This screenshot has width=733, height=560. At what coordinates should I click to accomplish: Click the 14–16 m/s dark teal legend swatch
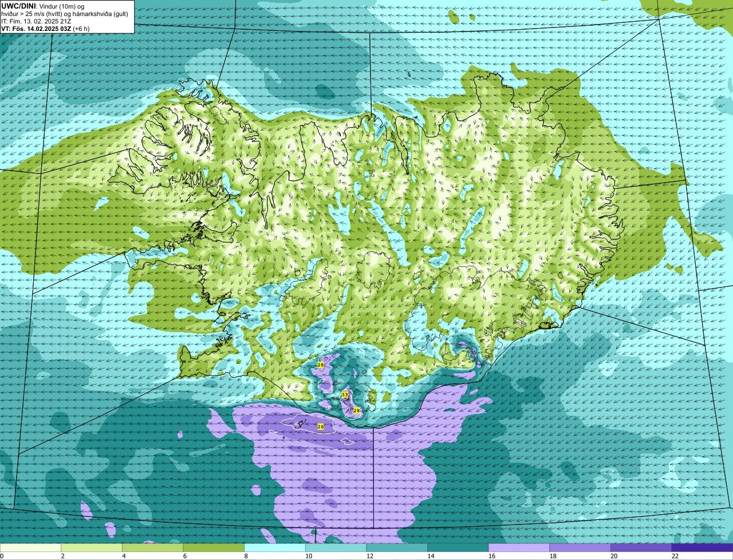(458, 547)
